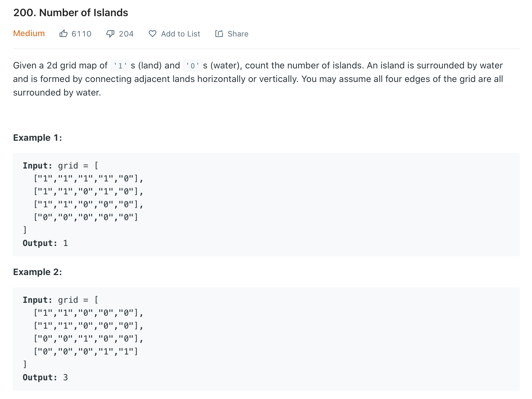Image resolution: width=532 pixels, height=399 pixels.
Task: Select the 204 dislikes count
Action: pyautogui.click(x=126, y=34)
